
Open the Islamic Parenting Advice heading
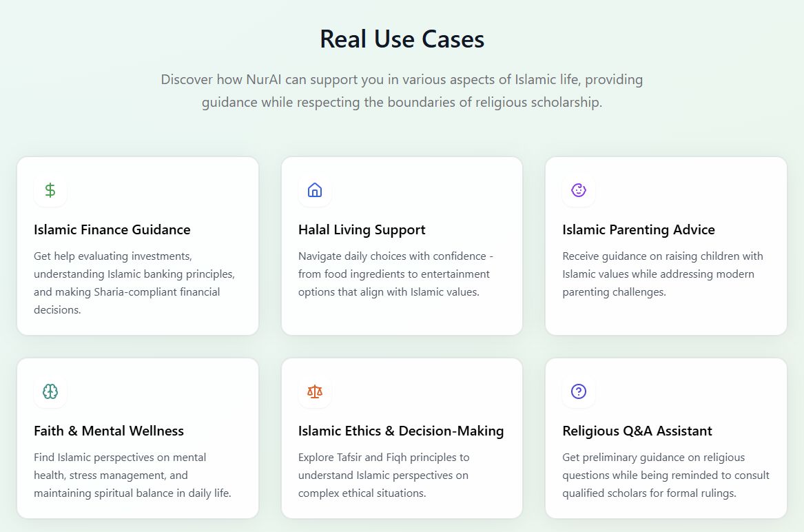tap(639, 229)
